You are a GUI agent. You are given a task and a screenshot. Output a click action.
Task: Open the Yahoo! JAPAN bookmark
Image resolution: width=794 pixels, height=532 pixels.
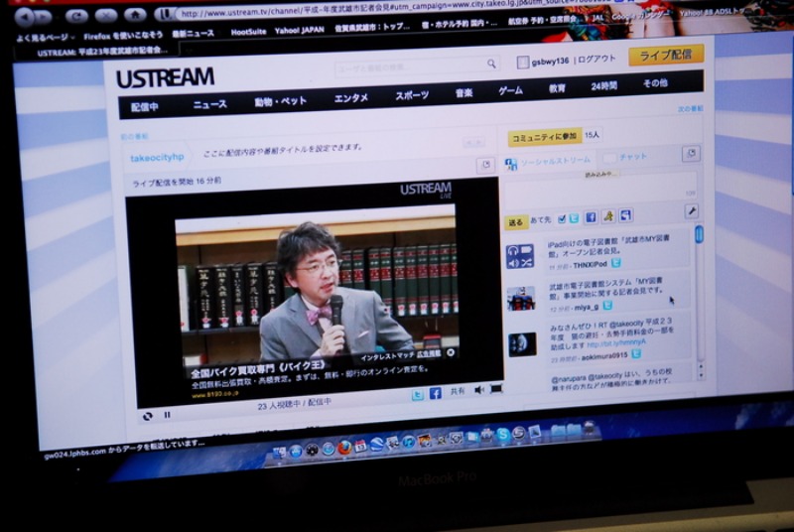point(300,30)
